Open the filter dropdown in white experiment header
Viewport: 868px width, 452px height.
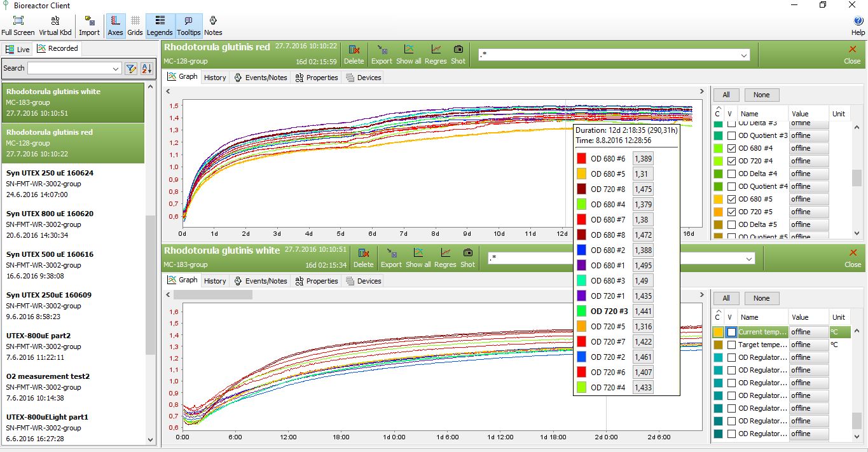(x=749, y=258)
